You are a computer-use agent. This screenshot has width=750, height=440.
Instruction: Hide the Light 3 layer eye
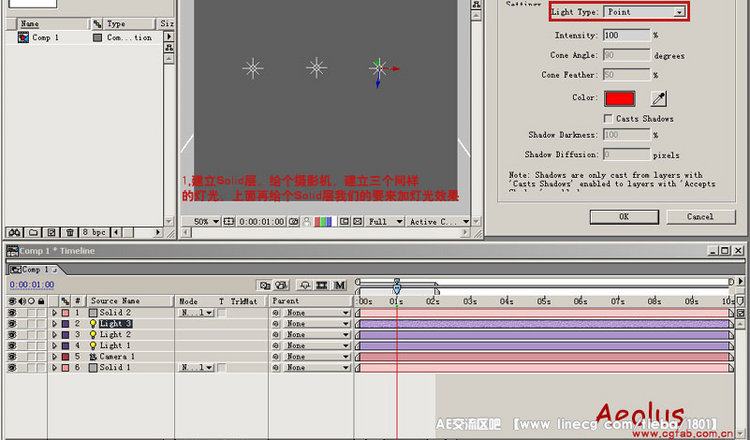click(x=12, y=324)
